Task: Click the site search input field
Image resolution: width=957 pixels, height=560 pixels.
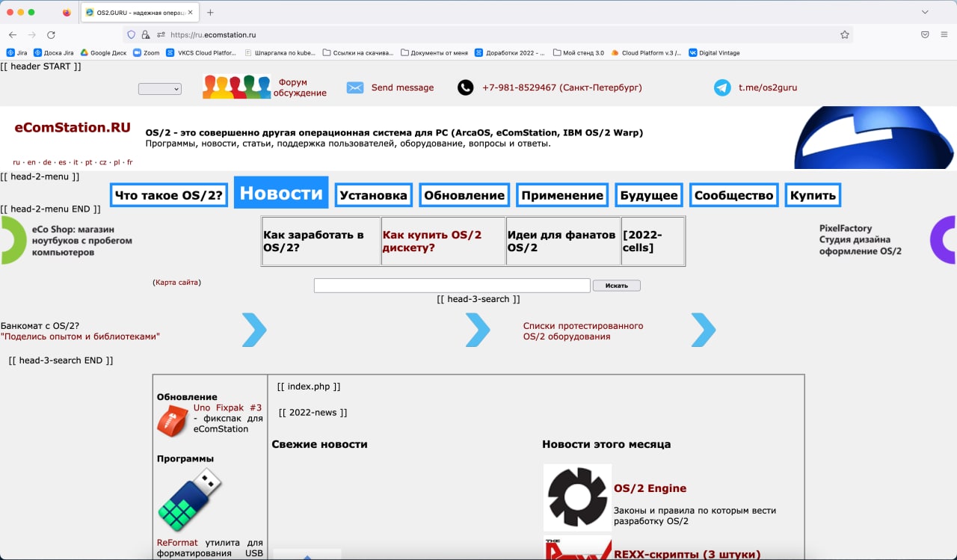Action: click(452, 286)
